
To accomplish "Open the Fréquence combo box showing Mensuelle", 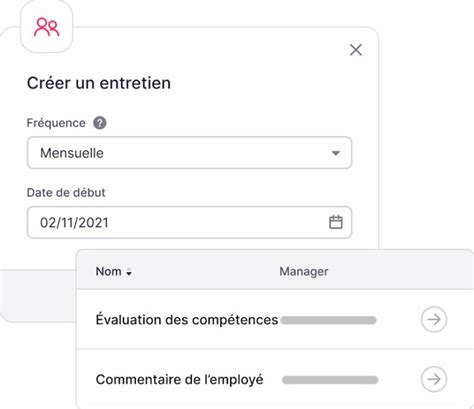I will point(189,153).
